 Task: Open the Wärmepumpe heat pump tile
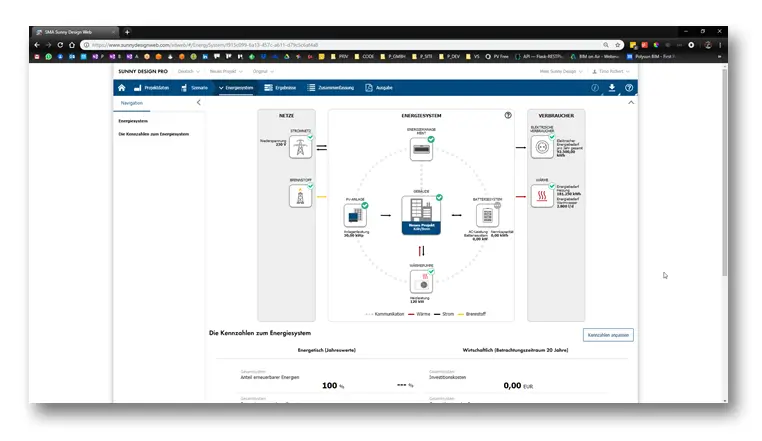pos(421,282)
